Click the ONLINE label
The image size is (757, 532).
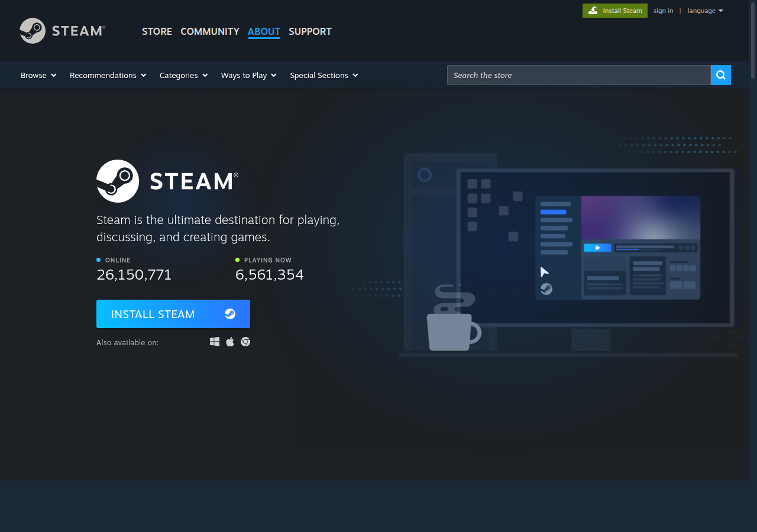(118, 260)
